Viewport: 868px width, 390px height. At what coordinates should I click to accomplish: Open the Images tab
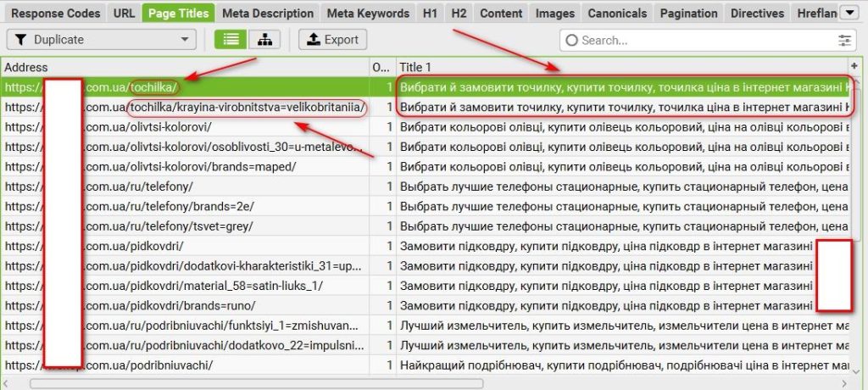point(555,14)
